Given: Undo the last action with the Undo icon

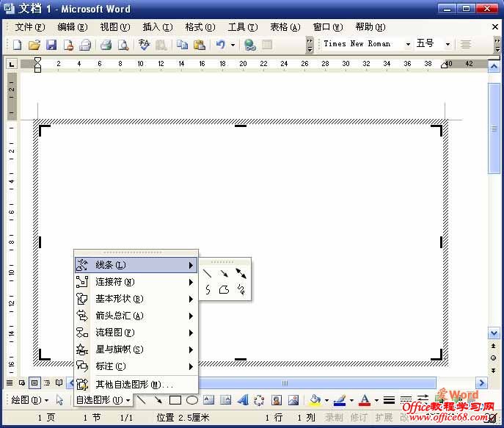Looking at the screenshot, I should coord(221,45).
